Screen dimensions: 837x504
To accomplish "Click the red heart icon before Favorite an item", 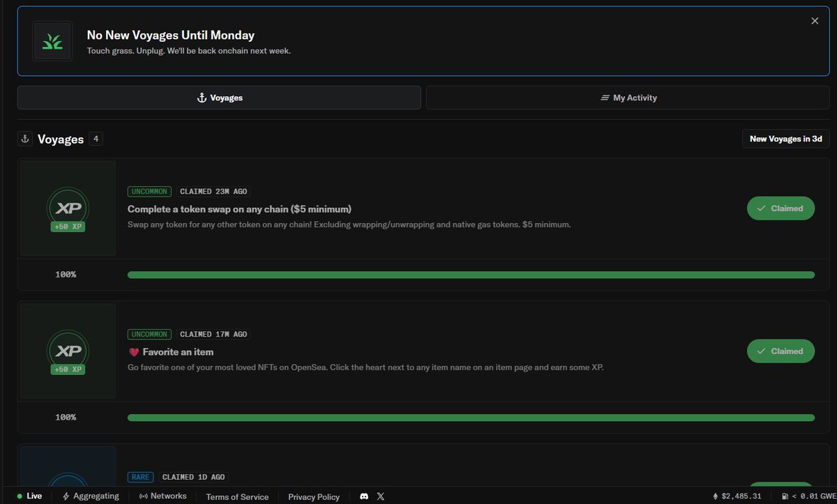I will 133,352.
